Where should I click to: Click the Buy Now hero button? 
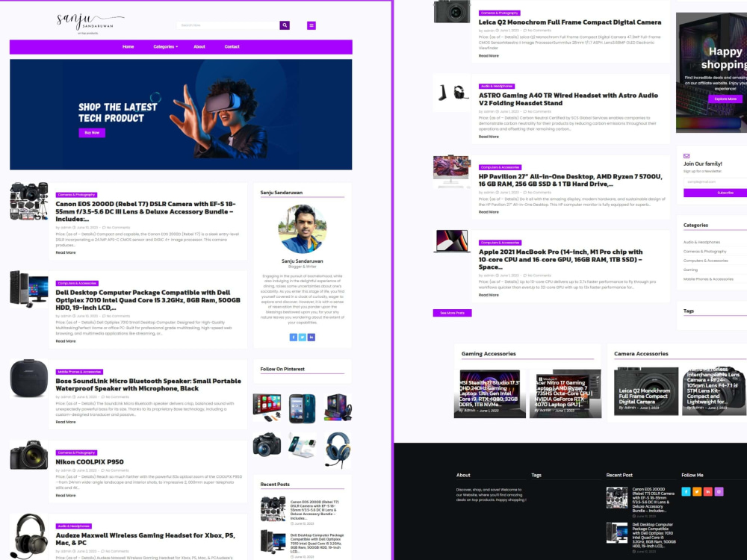[x=92, y=133]
